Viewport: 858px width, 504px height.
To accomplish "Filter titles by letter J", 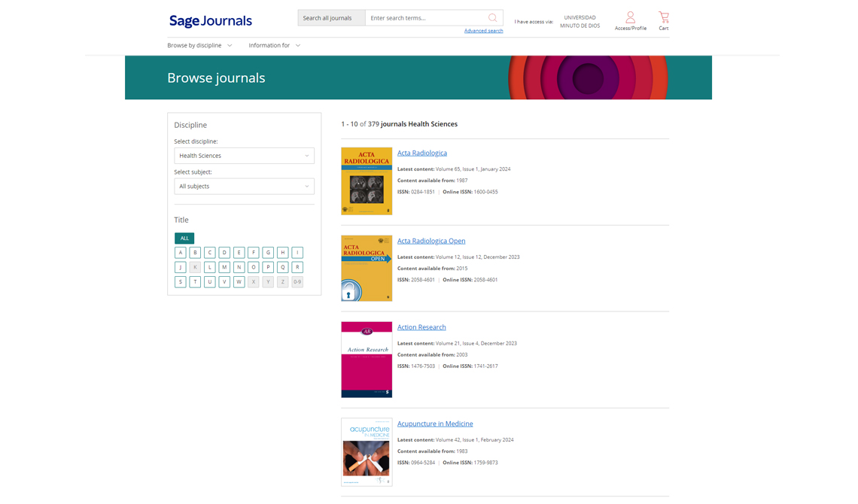I will click(x=181, y=267).
